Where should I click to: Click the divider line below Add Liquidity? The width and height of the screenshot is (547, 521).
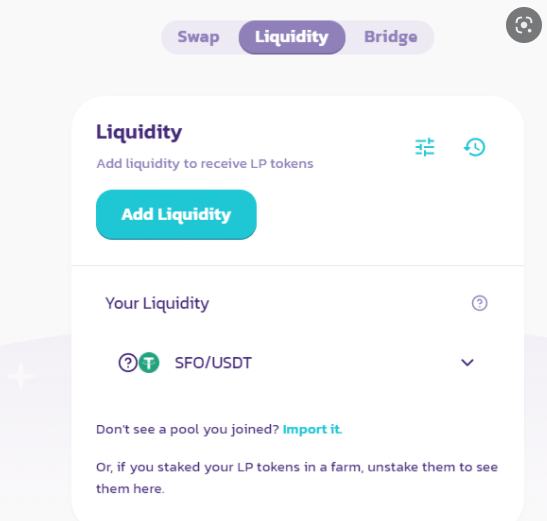pyautogui.click(x=298, y=265)
